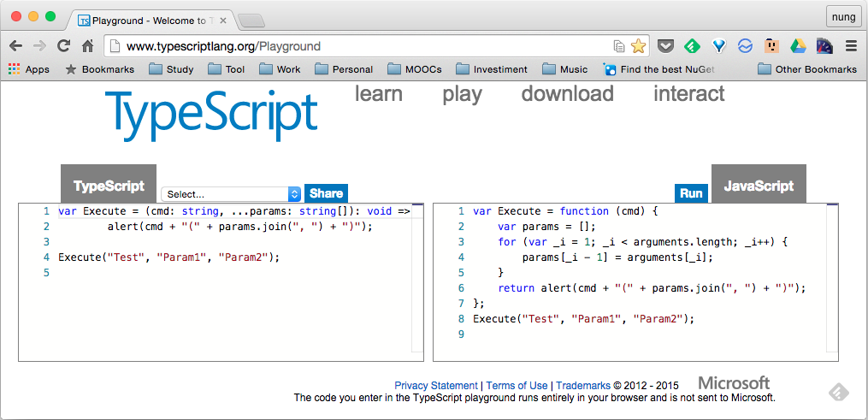Open the Trademarks link

tap(583, 386)
